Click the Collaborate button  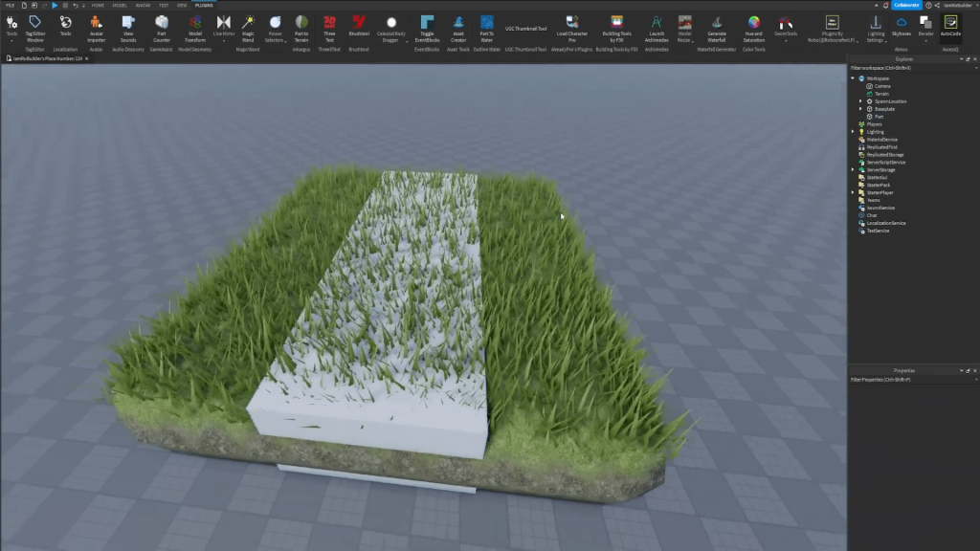click(x=906, y=5)
